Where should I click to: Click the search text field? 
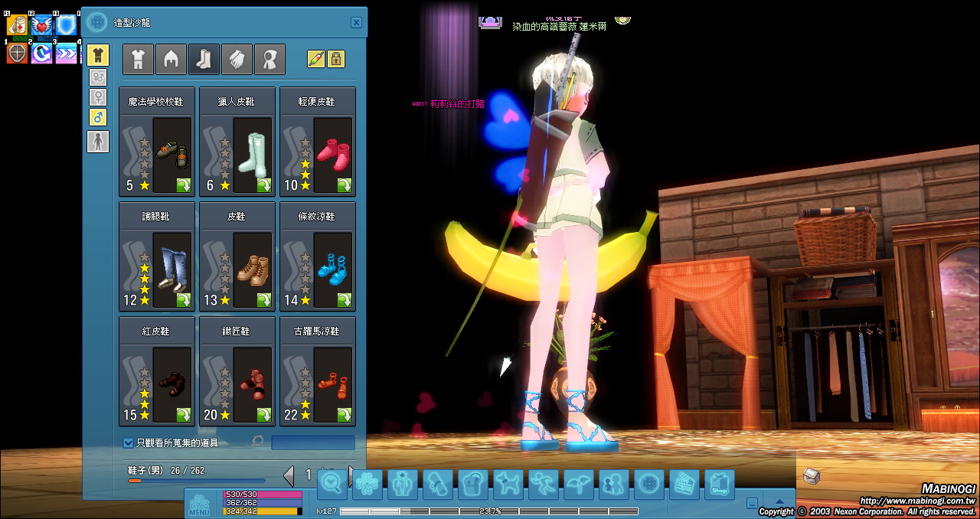313,442
